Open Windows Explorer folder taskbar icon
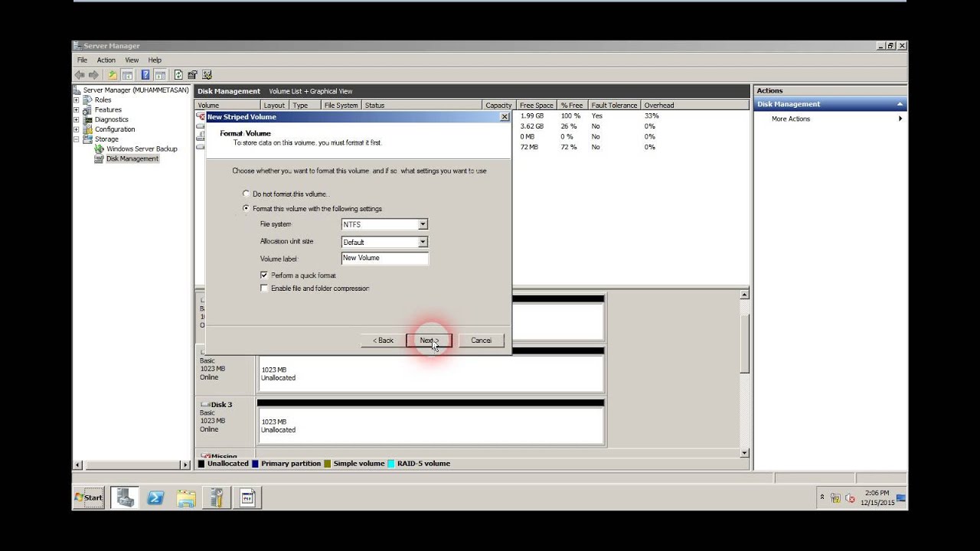980x551 pixels. coord(186,498)
